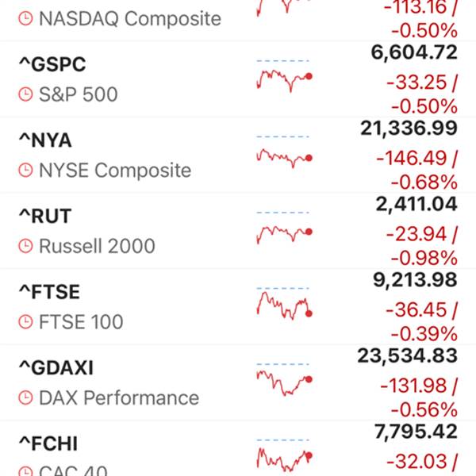Click the clock icon beside NASDAQ Composite

click(26, 18)
